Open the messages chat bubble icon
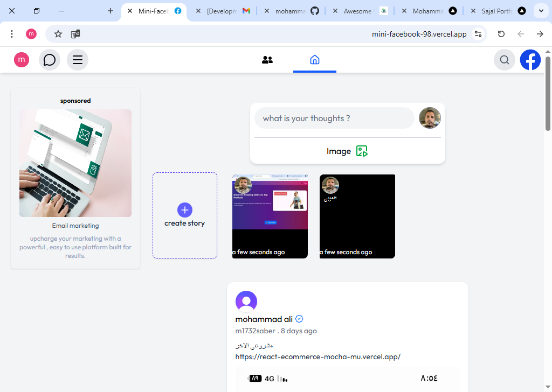Image resolution: width=552 pixels, height=392 pixels. 50,60
